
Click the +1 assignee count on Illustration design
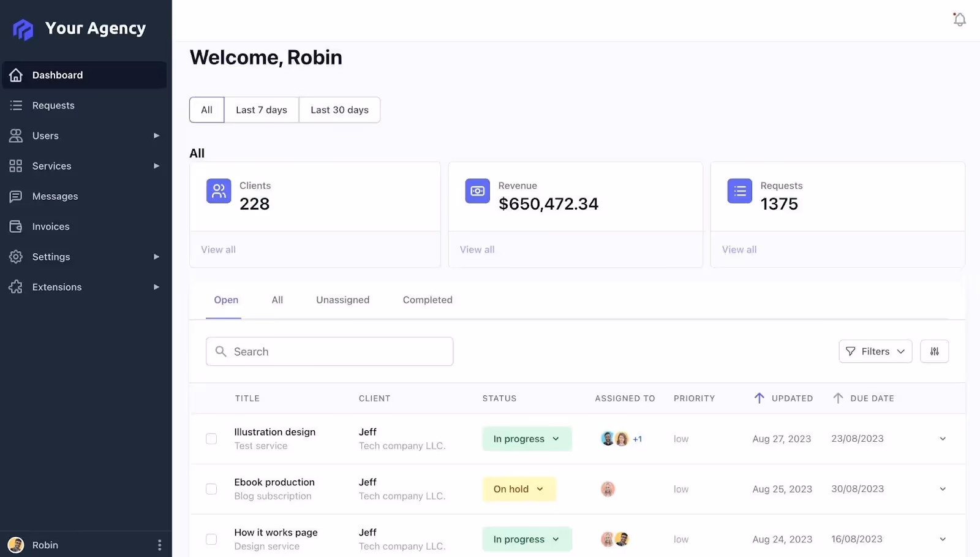tap(638, 439)
